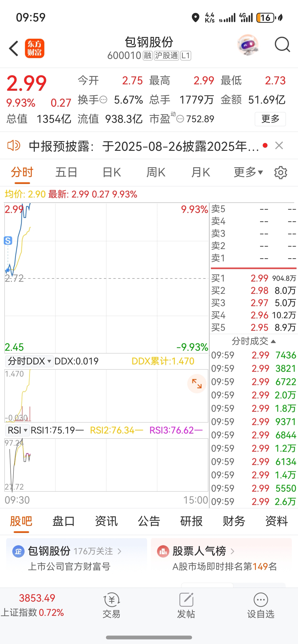Image resolution: width=298 pixels, height=644 pixels.
Task: Tap the blue S marker on chart
Action: click(8, 241)
